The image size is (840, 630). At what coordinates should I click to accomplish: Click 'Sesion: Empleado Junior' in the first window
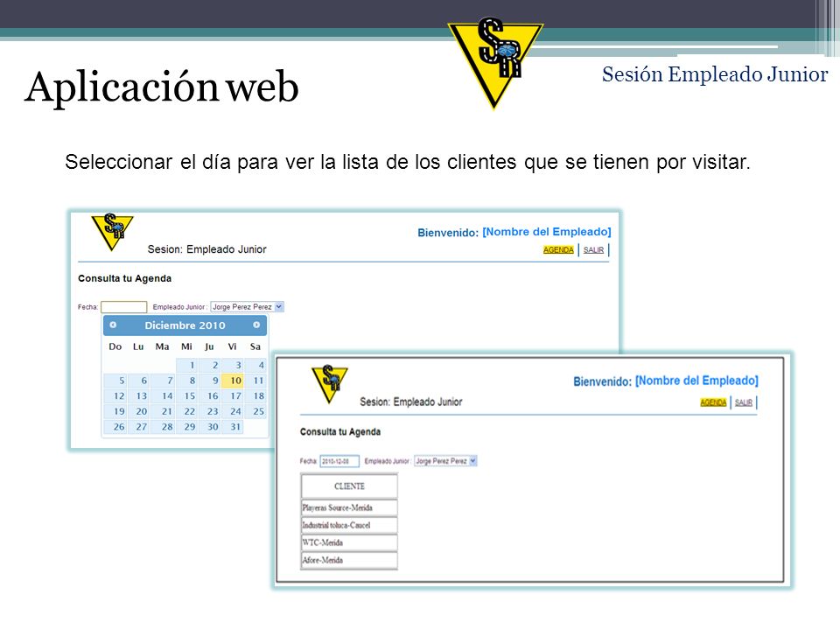coord(206,249)
